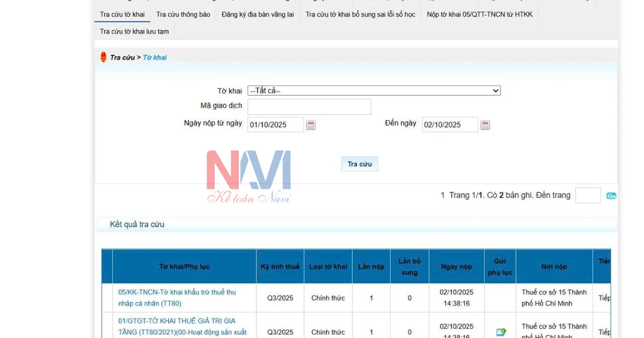Screen dimensions: 644x338
Task: Open the calendar picker for Đến ngày
Action: point(486,124)
